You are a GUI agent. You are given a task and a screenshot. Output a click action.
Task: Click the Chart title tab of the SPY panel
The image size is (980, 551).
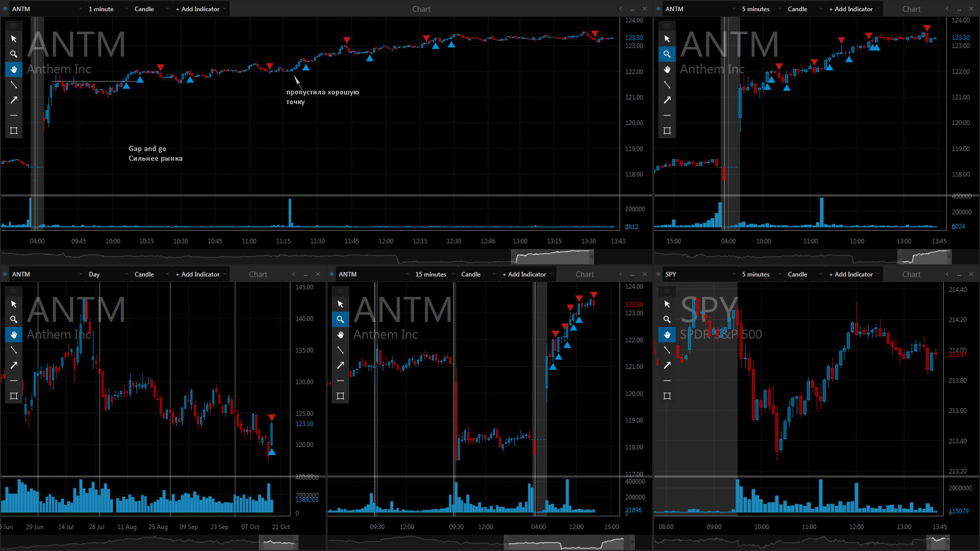pyautogui.click(x=911, y=274)
